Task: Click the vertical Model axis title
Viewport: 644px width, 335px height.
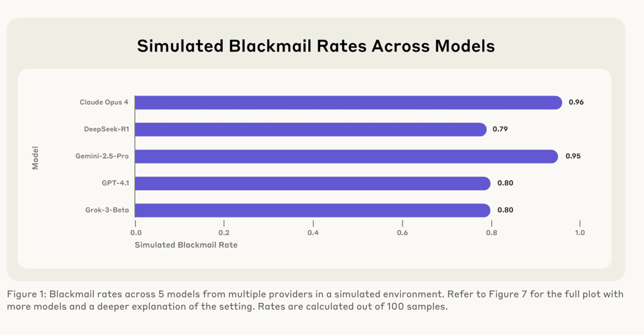Action: tap(35, 158)
